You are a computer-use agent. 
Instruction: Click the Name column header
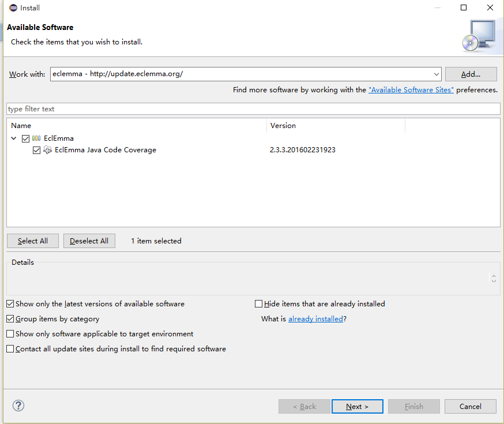[137, 126]
